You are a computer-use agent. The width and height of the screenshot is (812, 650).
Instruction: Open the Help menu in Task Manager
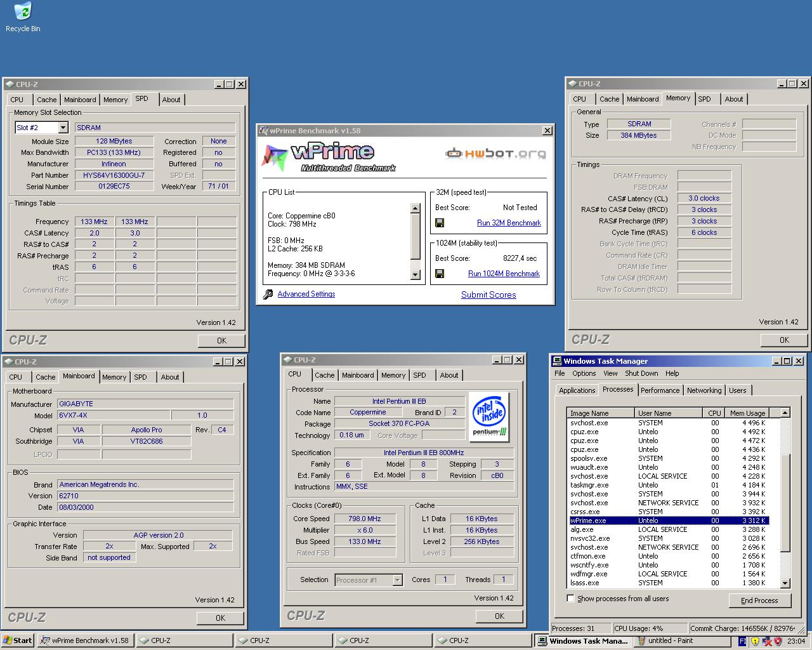click(672, 373)
